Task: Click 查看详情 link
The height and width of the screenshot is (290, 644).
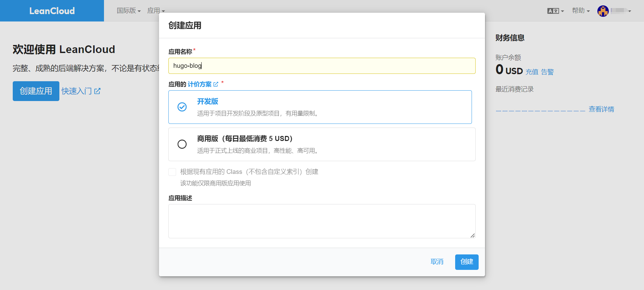Action: (601, 109)
